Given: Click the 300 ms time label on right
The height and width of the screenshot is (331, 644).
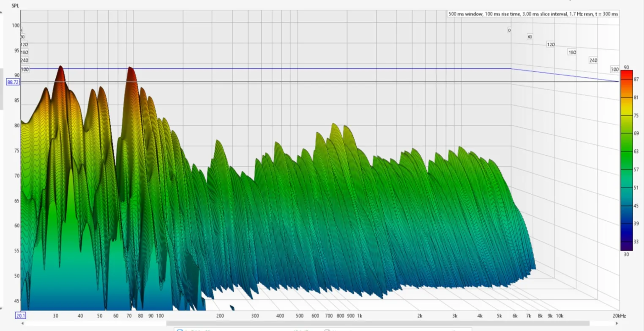Looking at the screenshot, I should point(614,69).
